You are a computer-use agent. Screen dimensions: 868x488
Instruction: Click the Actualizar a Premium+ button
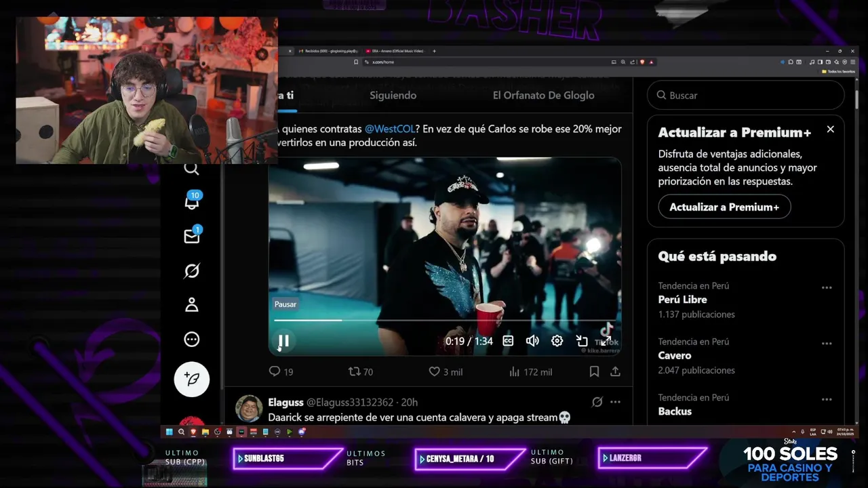click(724, 207)
